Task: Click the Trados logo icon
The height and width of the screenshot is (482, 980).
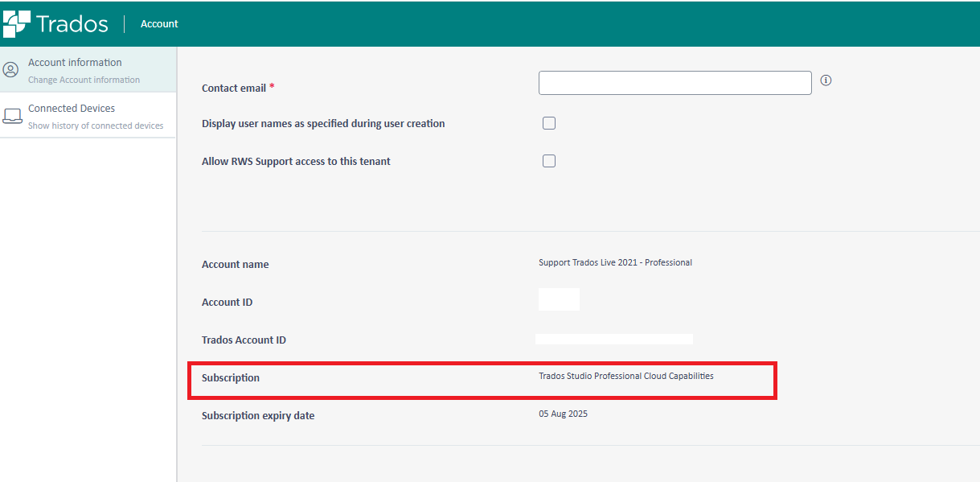Action: pos(17,24)
